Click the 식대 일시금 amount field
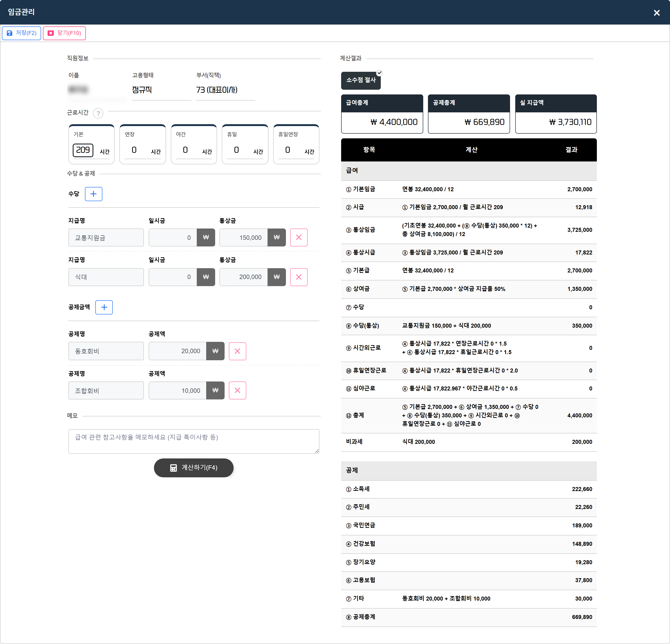This screenshot has width=670, height=644. (x=173, y=277)
